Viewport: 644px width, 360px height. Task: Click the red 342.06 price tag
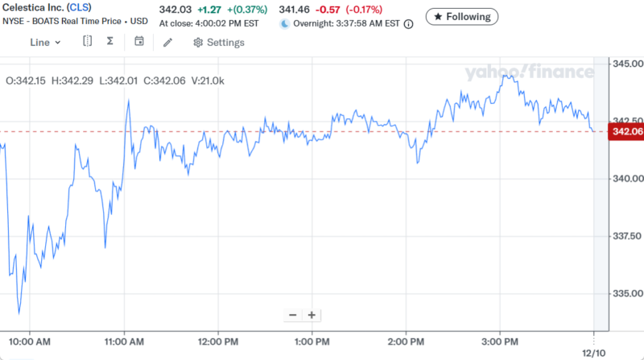[x=626, y=131]
